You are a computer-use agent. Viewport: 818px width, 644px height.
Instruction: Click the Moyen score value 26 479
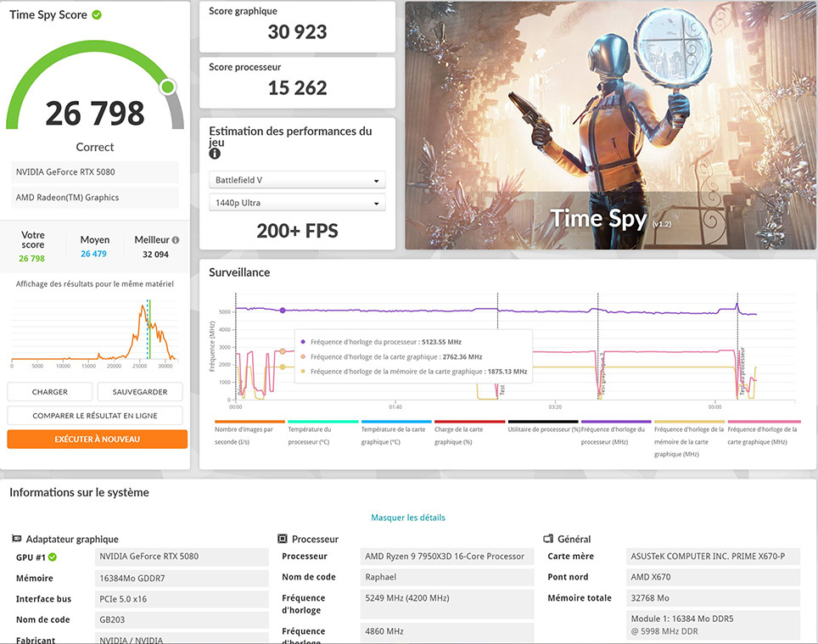point(93,254)
